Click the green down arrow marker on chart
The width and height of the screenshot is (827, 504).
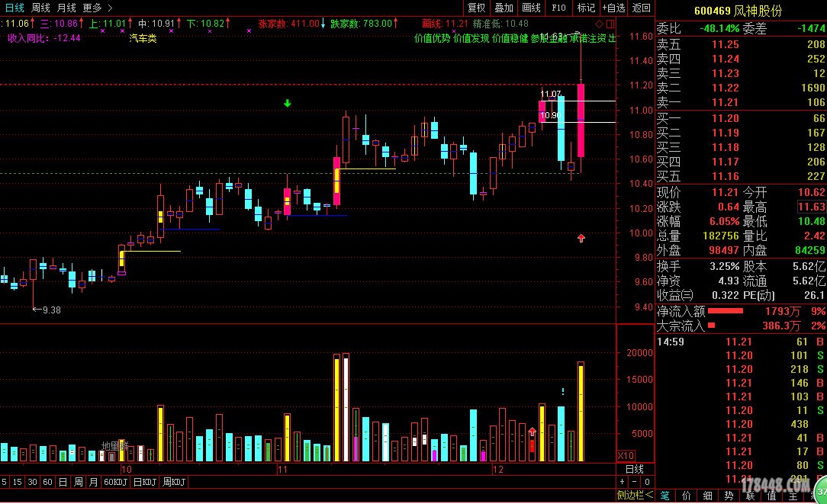point(287,103)
